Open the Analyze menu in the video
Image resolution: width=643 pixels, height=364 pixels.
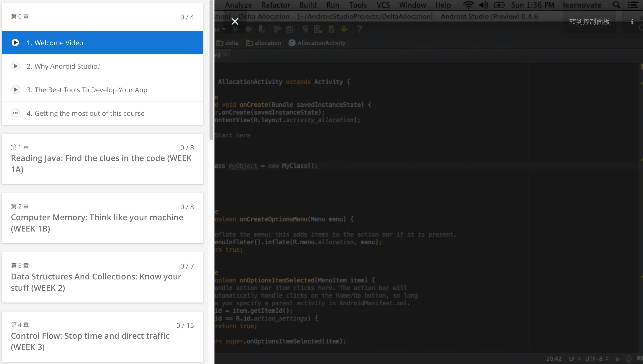238,5
